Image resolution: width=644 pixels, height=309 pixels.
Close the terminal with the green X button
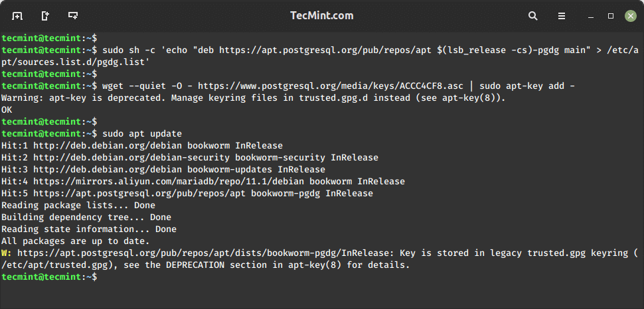coord(629,15)
